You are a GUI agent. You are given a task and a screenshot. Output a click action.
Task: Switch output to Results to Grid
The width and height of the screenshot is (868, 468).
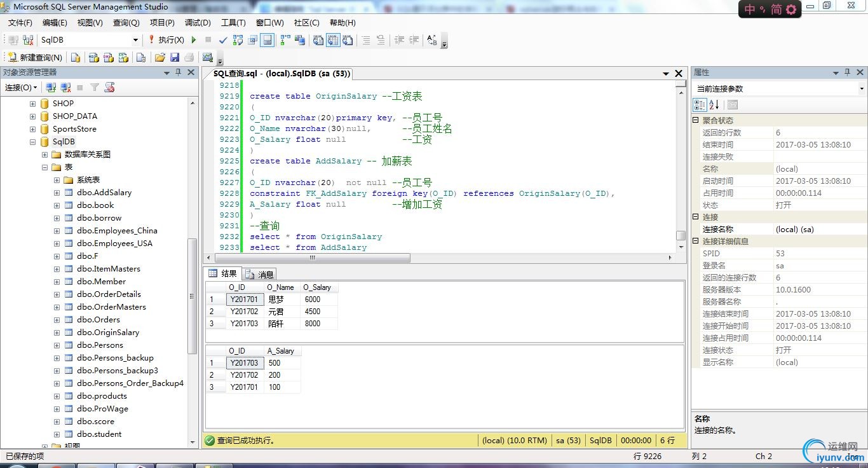pyautogui.click(x=333, y=40)
